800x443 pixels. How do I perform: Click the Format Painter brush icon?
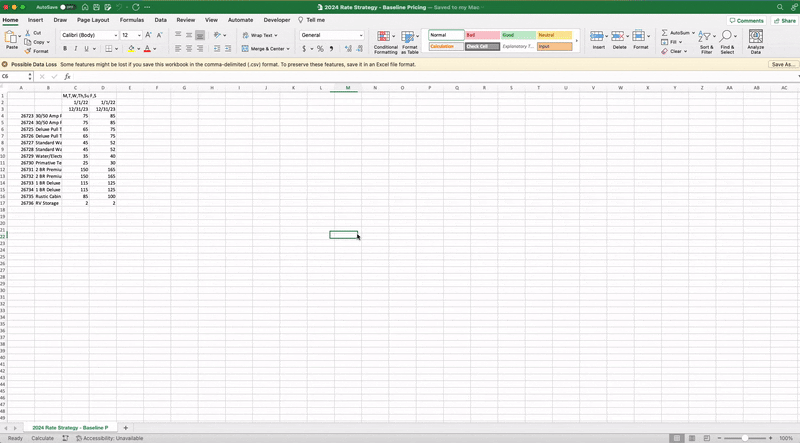(x=29, y=51)
